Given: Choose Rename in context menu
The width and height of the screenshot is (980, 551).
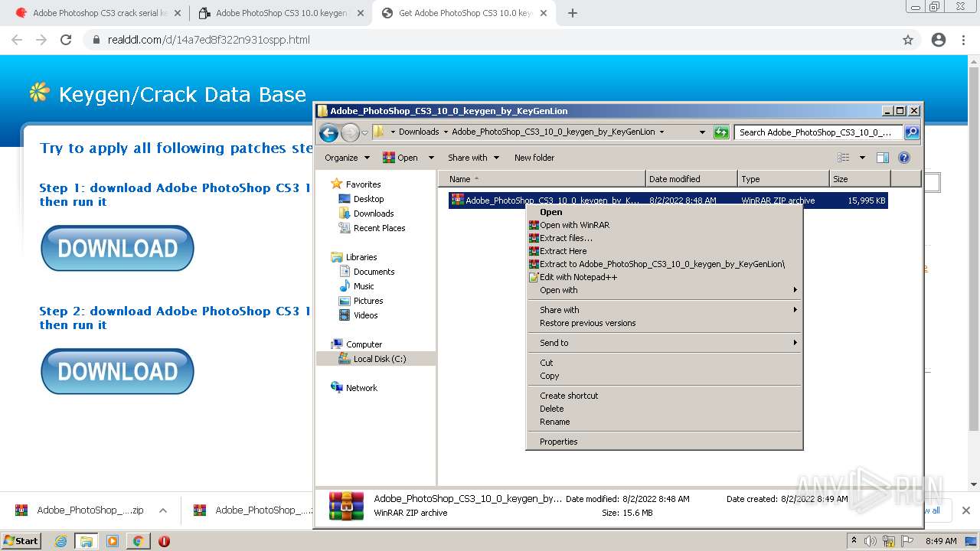Looking at the screenshot, I should pos(554,422).
